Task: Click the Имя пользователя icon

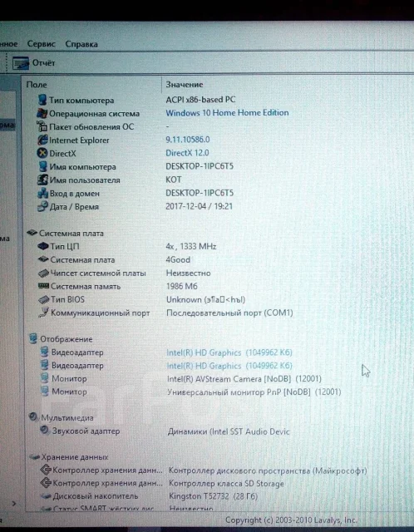Action: [x=42, y=180]
